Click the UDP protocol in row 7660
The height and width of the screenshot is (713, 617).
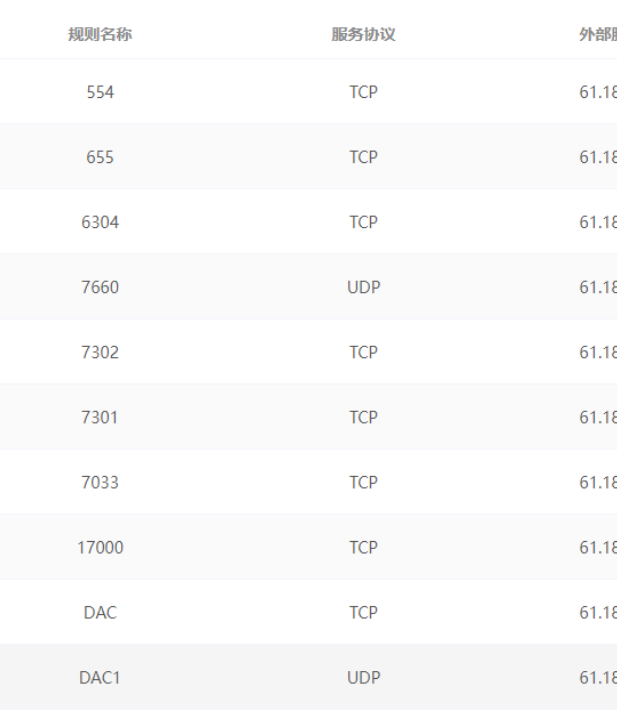(x=363, y=287)
